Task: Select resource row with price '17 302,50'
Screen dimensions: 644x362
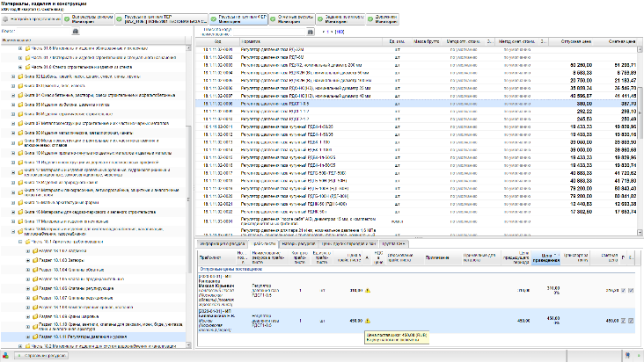Action: pyautogui.click(x=416, y=212)
